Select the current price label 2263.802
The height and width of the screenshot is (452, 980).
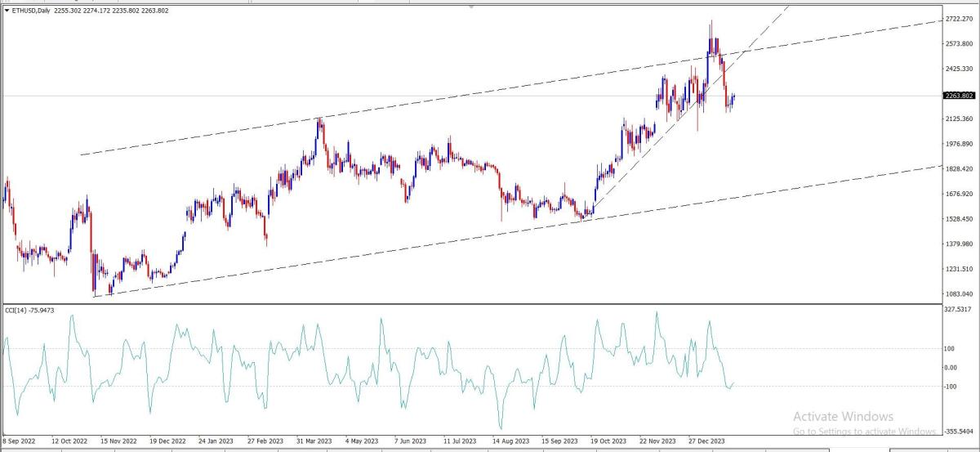959,96
